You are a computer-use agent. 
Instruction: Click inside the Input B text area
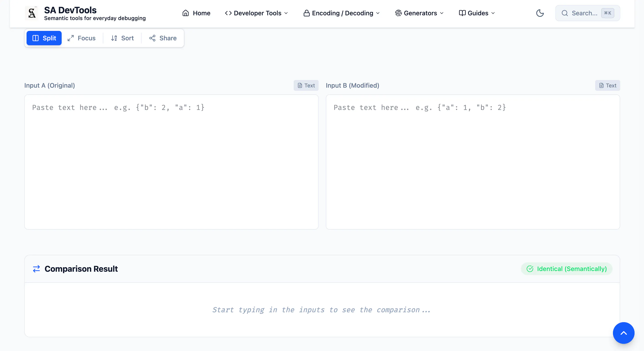coord(473,162)
